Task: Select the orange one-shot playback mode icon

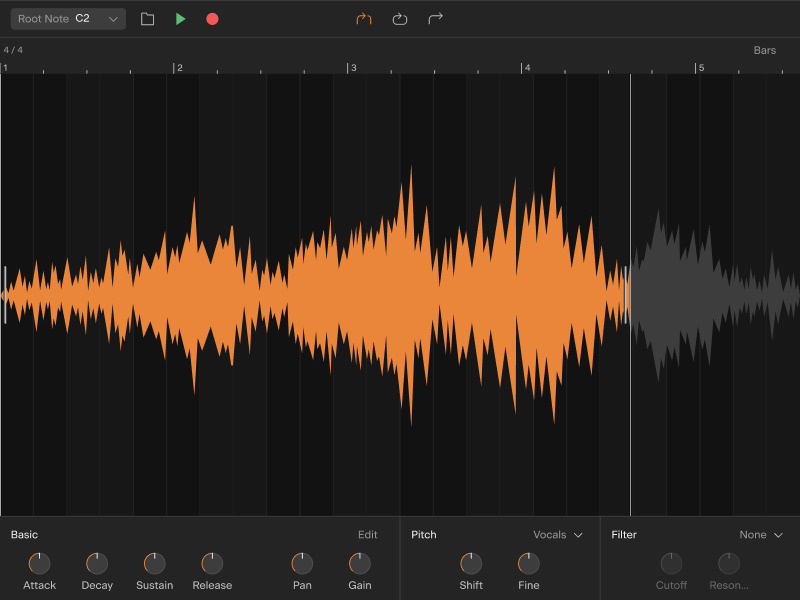Action: [364, 19]
